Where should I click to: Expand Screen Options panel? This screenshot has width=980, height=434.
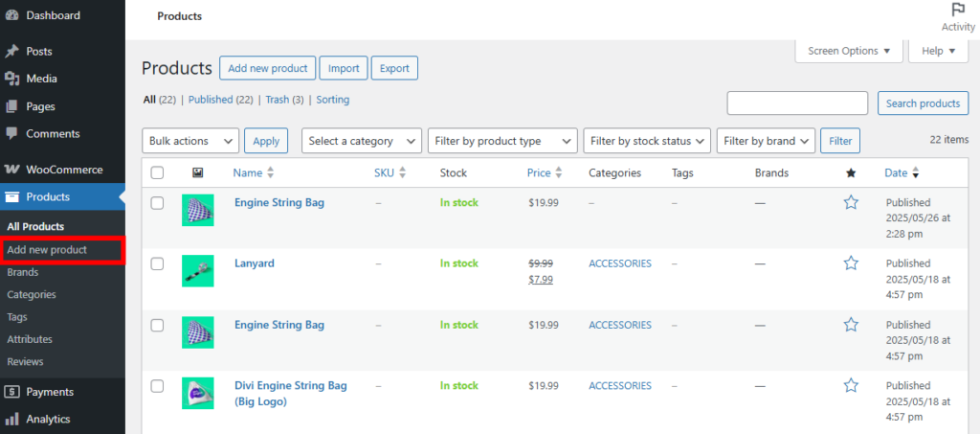(848, 51)
